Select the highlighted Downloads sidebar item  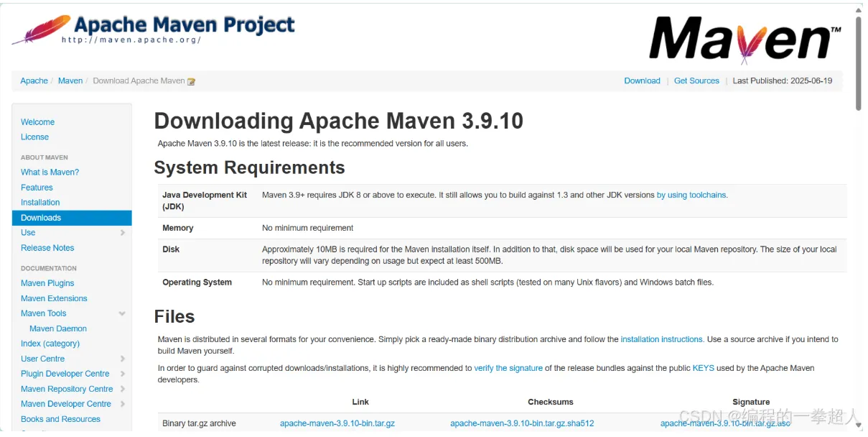pos(72,218)
